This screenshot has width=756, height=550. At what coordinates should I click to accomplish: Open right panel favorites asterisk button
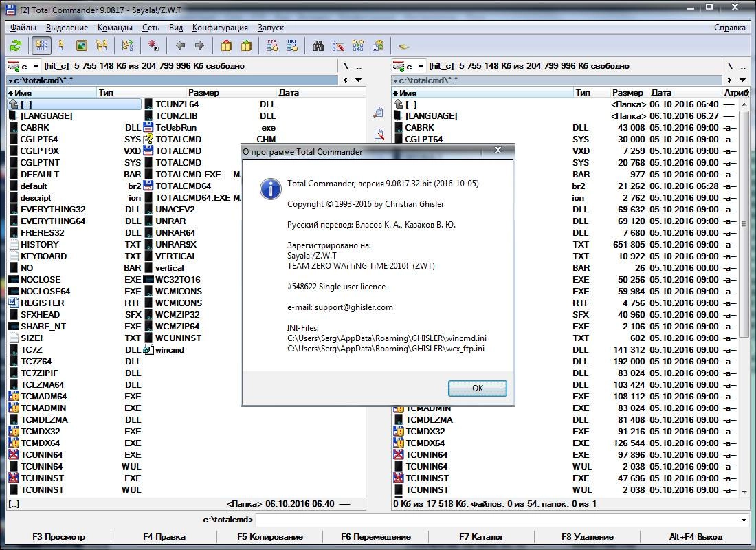tap(729, 80)
